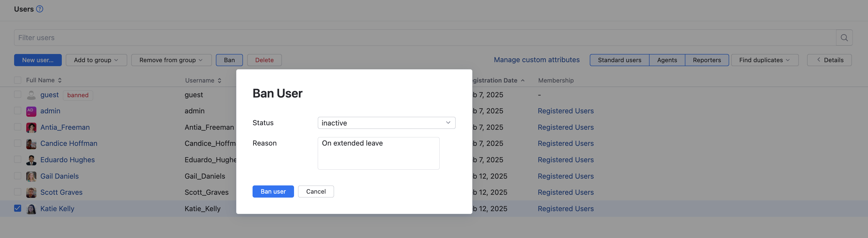Confirm with the Ban user button
The width and height of the screenshot is (868, 238).
[273, 191]
